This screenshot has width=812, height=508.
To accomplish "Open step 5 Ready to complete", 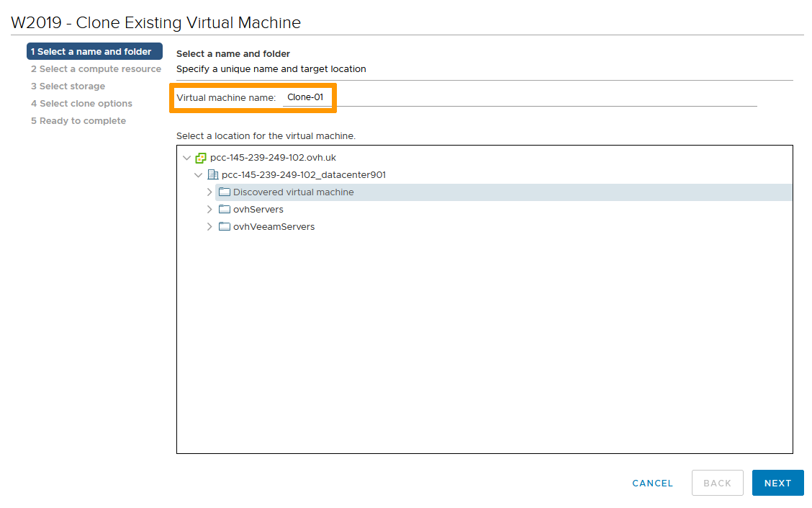I will 78,121.
